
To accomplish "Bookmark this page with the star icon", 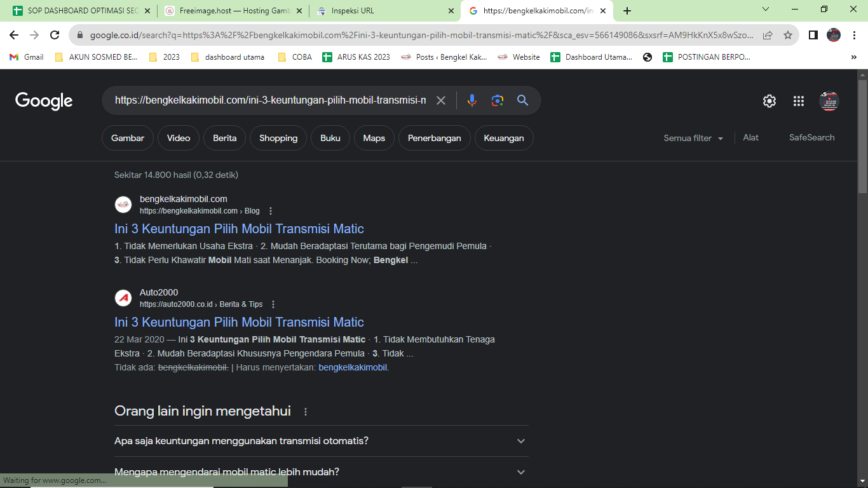I will pos(788,35).
